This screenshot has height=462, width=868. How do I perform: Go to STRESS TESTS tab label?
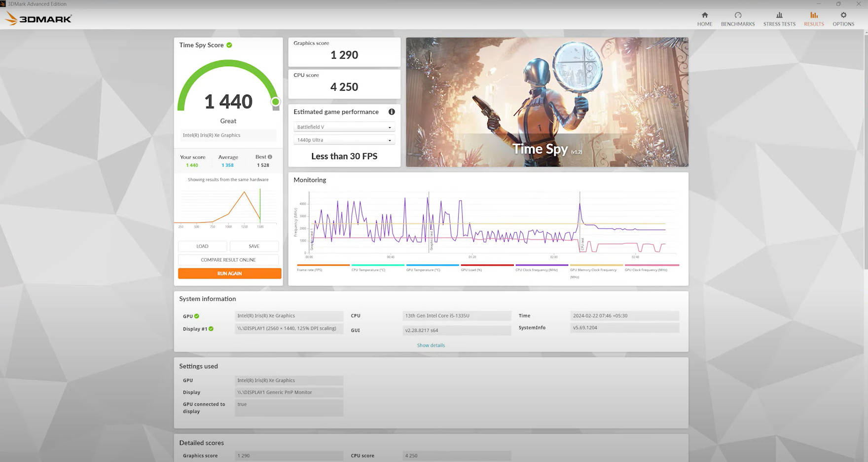pyautogui.click(x=779, y=24)
